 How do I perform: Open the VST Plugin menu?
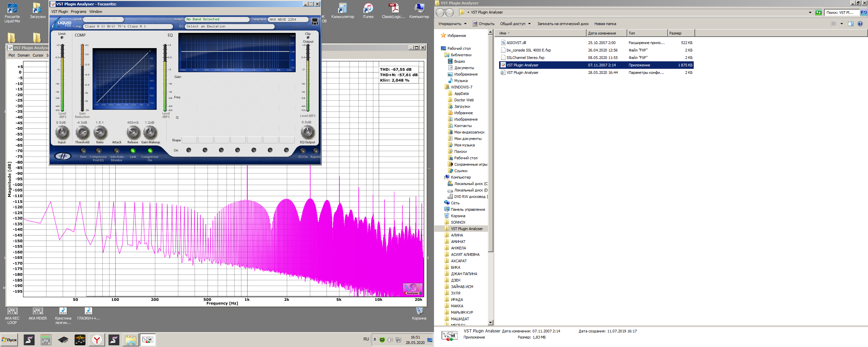pyautogui.click(x=60, y=12)
